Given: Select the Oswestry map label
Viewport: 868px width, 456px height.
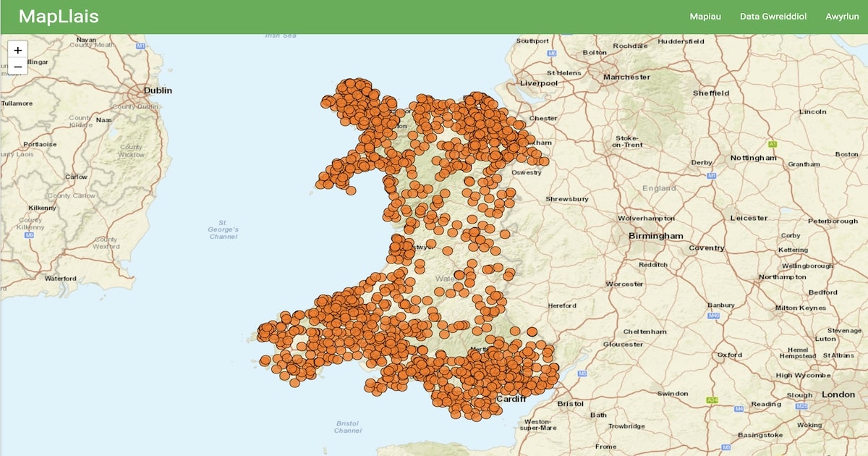Looking at the screenshot, I should (x=526, y=172).
